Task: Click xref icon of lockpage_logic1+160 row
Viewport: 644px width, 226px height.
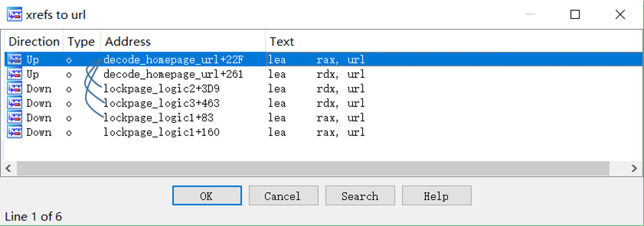Action: click(15, 132)
